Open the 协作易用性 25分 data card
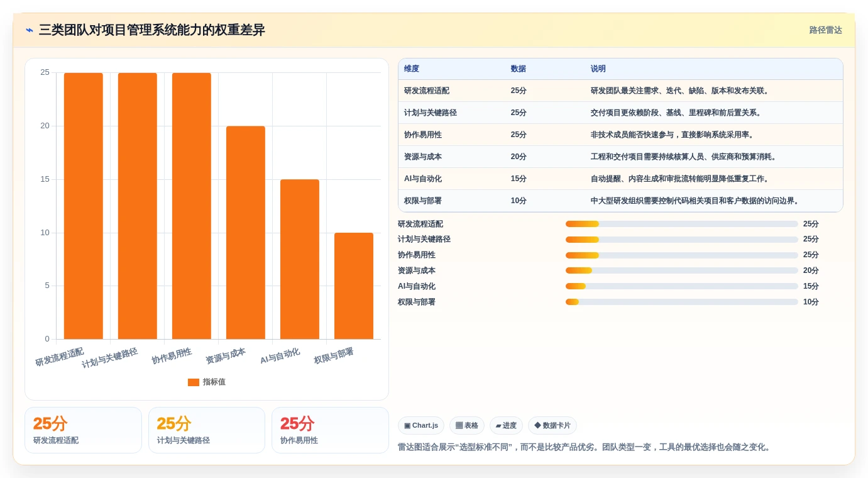This screenshot has height=478, width=868. click(x=330, y=430)
